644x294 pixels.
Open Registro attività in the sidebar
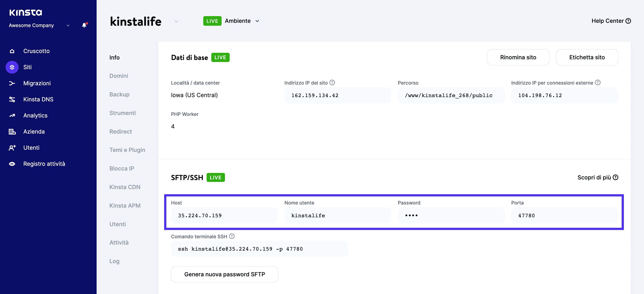pos(44,164)
